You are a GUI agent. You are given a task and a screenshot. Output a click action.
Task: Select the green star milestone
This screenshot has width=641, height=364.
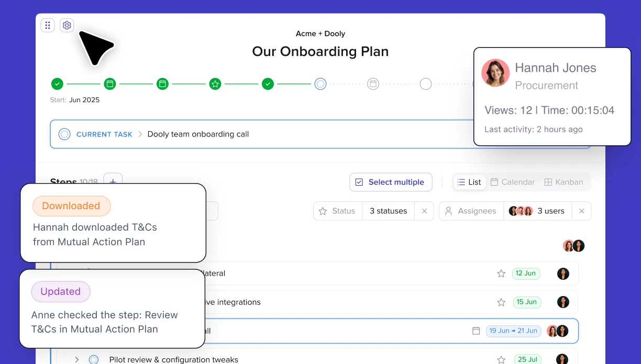(215, 84)
